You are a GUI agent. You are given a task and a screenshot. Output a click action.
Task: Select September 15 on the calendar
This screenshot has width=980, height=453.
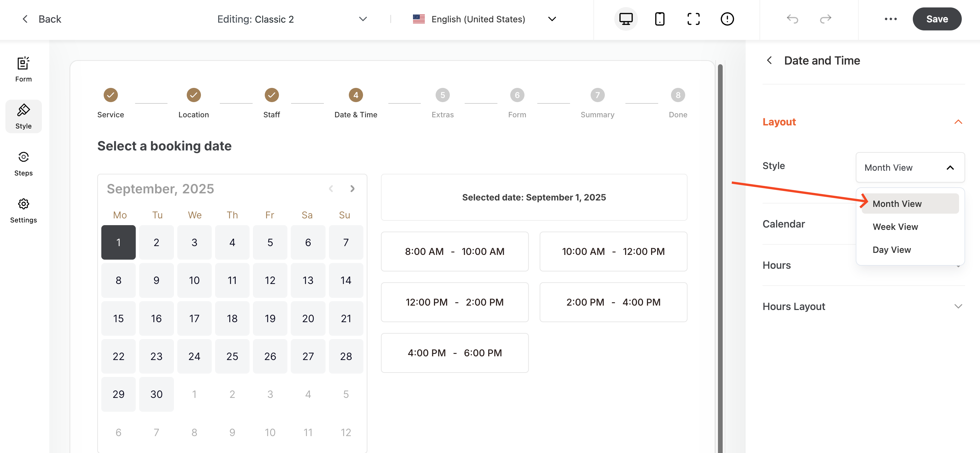click(x=118, y=318)
